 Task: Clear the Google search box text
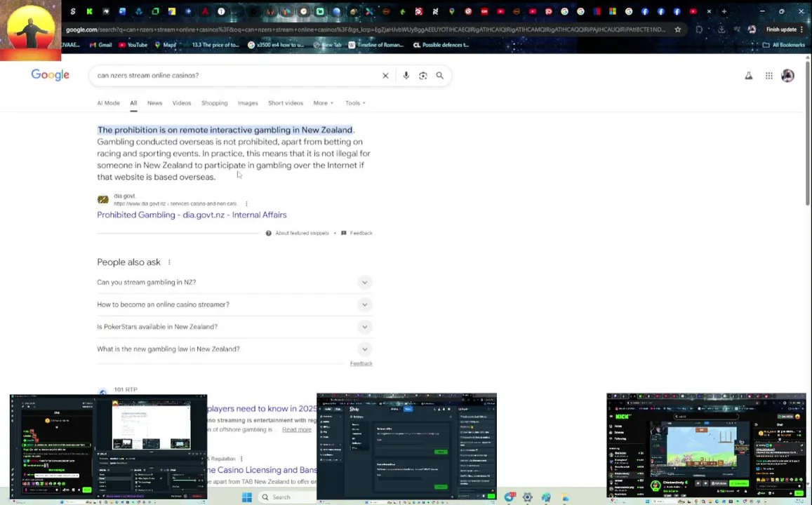click(385, 76)
